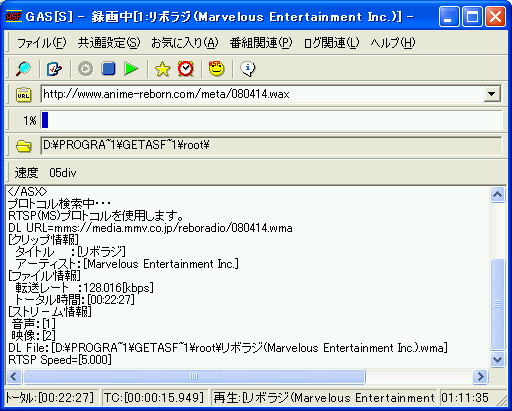The width and height of the screenshot is (512, 411).
Task: Click the magnifying glass search icon
Action: click(23, 69)
